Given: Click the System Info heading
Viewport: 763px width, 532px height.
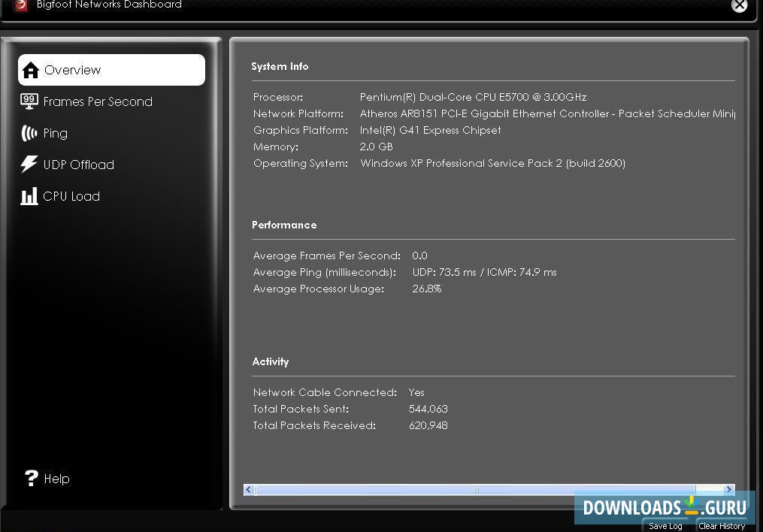Looking at the screenshot, I should [x=280, y=66].
